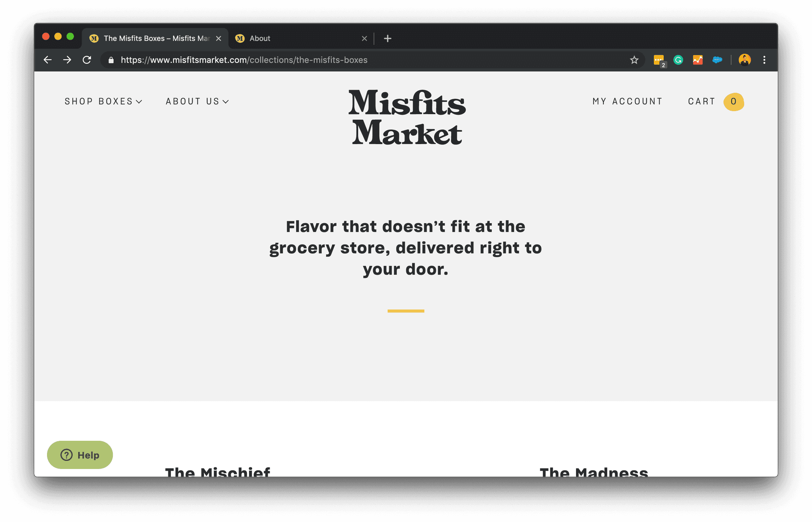Reload the Misfits Market page
This screenshot has height=522, width=812.
coord(87,60)
